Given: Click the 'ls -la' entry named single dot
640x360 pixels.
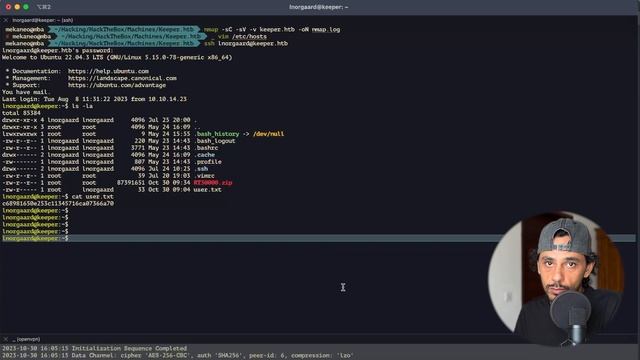Looking at the screenshot, I should (x=195, y=120).
